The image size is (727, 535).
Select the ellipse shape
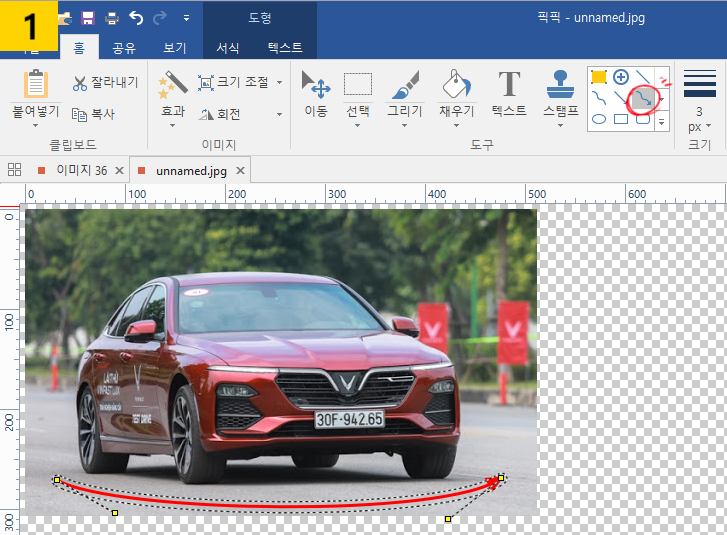tap(599, 119)
